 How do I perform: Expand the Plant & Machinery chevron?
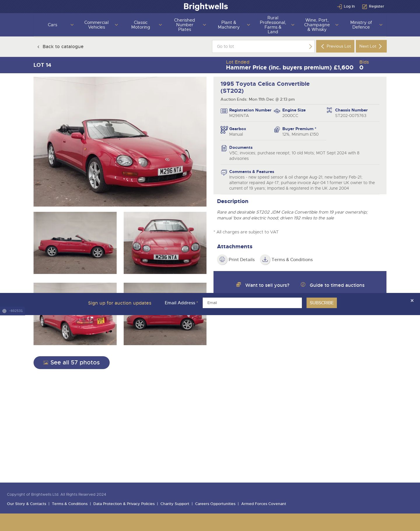[249, 25]
